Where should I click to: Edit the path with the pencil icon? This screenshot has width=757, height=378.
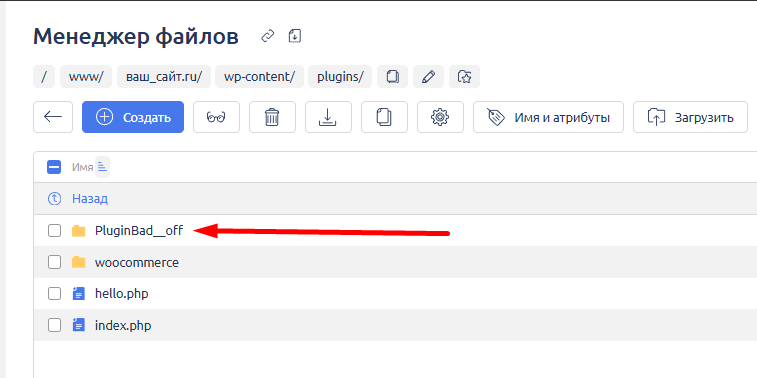(428, 77)
